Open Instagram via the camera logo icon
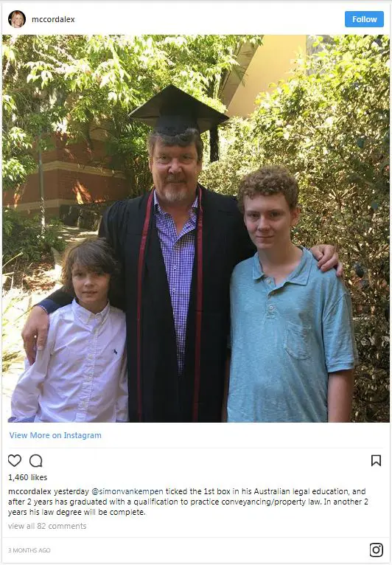 [377, 550]
